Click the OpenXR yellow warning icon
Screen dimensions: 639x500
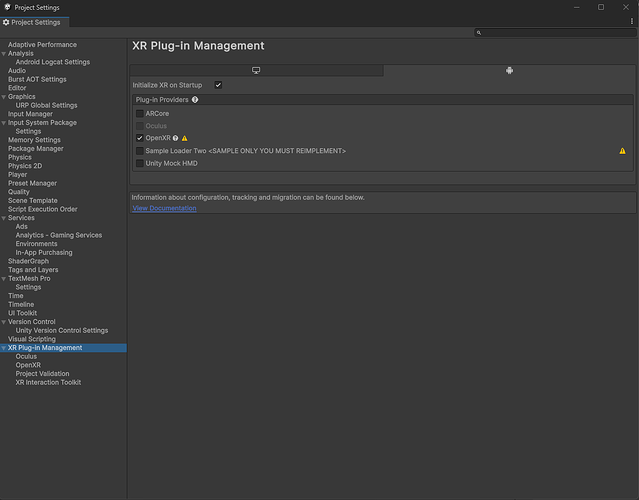185,138
